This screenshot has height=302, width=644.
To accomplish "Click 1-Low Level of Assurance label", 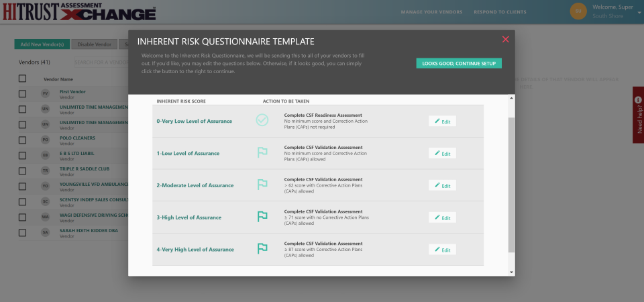I will point(188,153).
